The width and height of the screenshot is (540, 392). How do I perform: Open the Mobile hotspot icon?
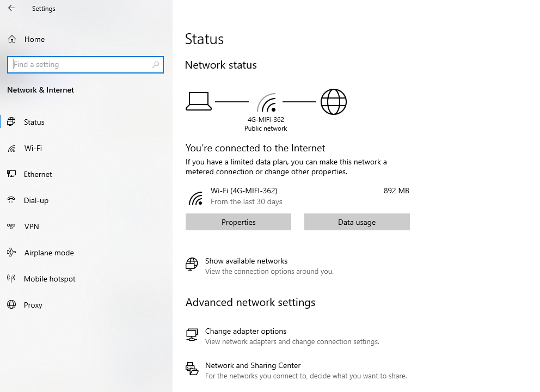pyautogui.click(x=11, y=278)
